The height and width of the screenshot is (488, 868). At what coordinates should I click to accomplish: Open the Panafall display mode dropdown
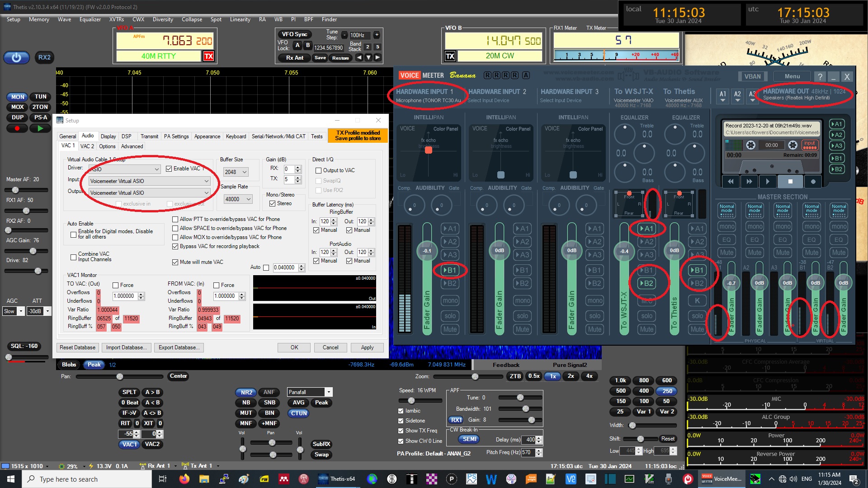point(310,392)
